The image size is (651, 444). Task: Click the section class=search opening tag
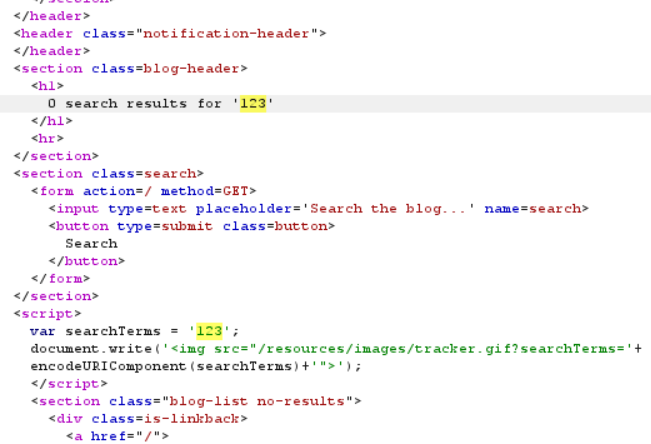coord(108,173)
